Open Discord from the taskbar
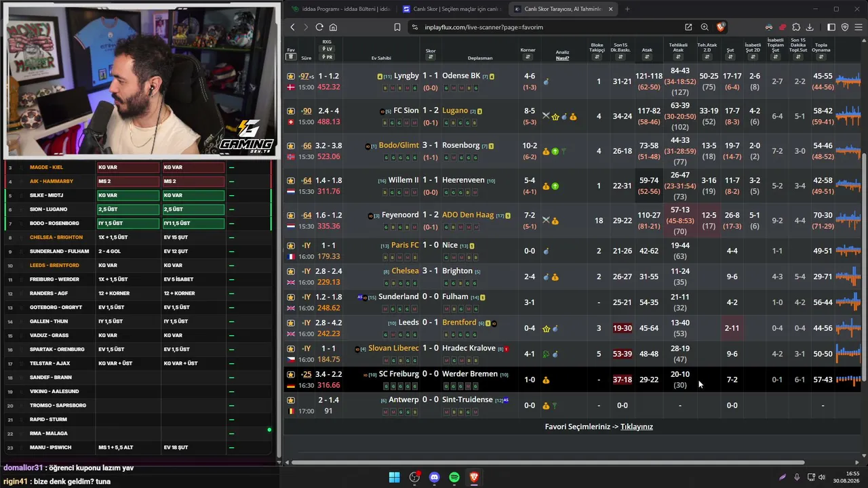The height and width of the screenshot is (488, 868). pyautogui.click(x=434, y=477)
